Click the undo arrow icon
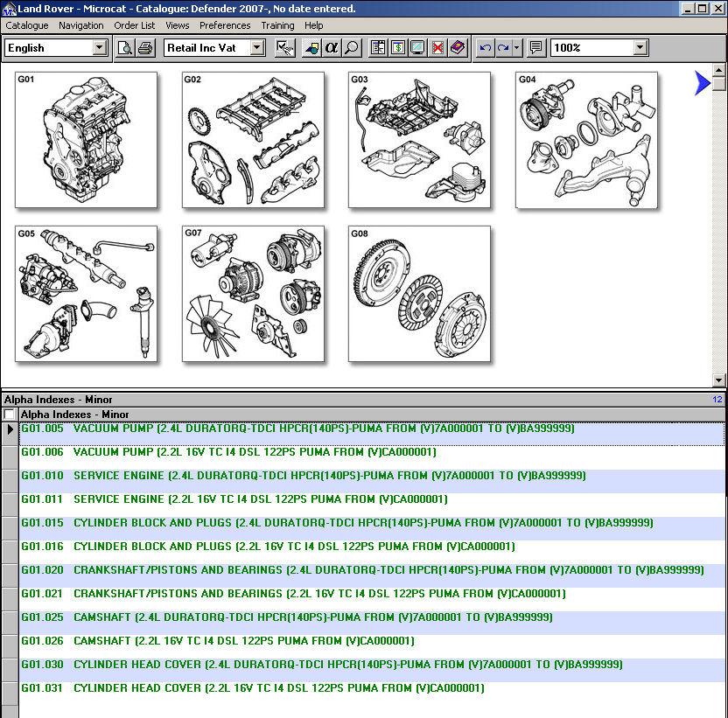 click(485, 48)
